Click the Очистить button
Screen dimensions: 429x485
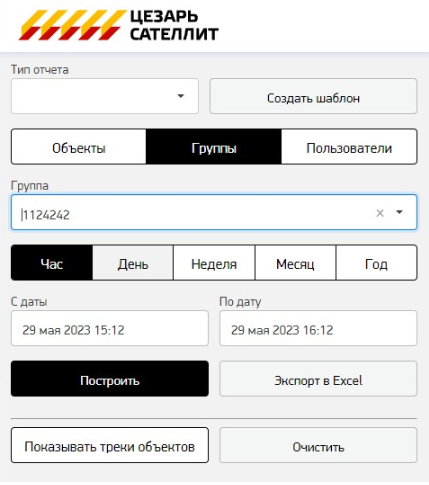[x=318, y=445]
